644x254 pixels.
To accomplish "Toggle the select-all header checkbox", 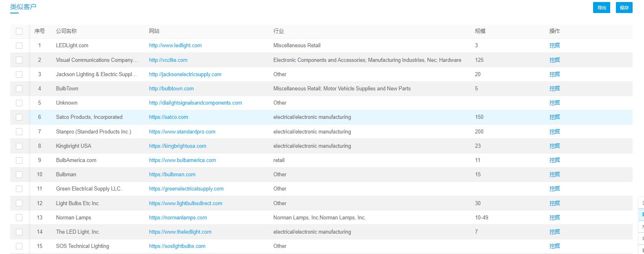I will pos(19,31).
